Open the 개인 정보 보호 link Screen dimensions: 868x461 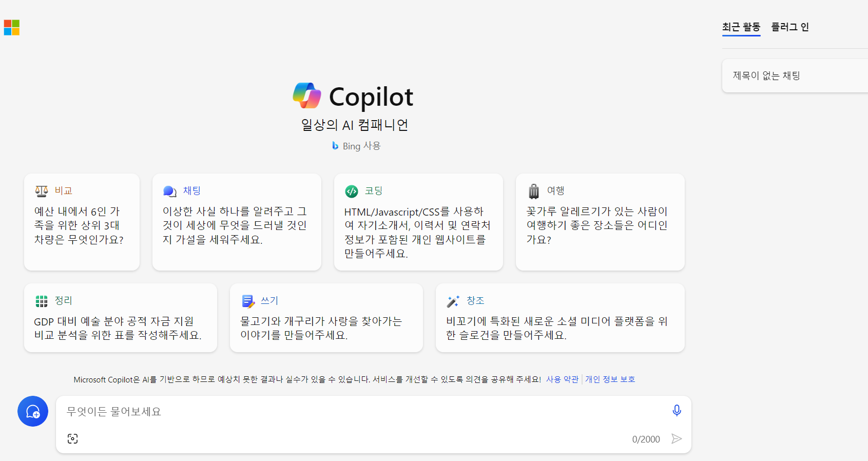(x=610, y=379)
